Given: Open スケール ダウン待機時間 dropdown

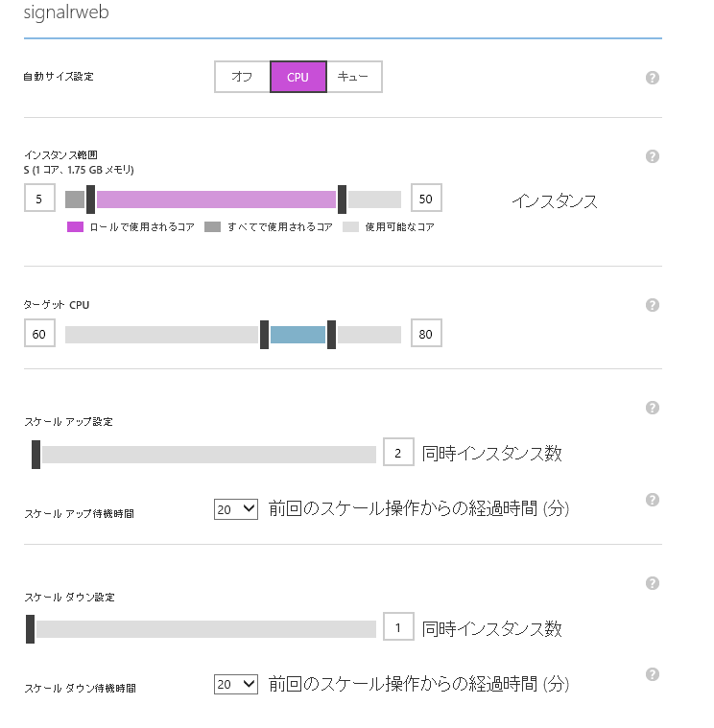Looking at the screenshot, I should pos(236,684).
